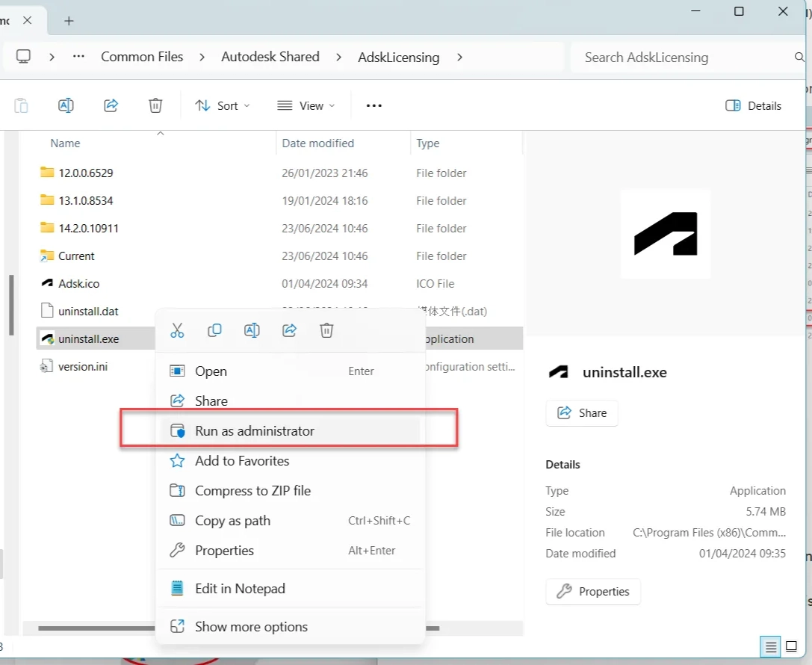Click the toolbar Paste icon
Viewport: 812px width, 665px height.
tap(21, 105)
